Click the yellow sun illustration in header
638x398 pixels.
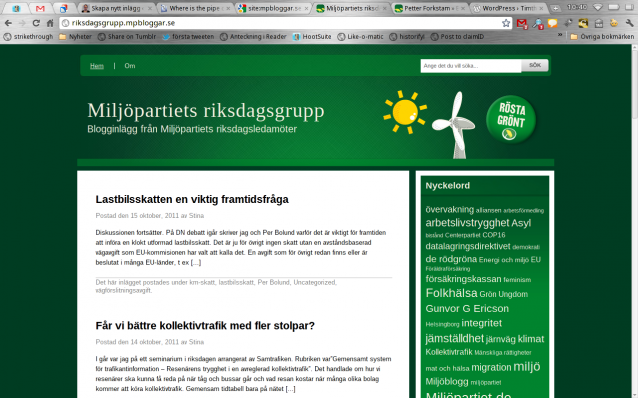(x=405, y=112)
